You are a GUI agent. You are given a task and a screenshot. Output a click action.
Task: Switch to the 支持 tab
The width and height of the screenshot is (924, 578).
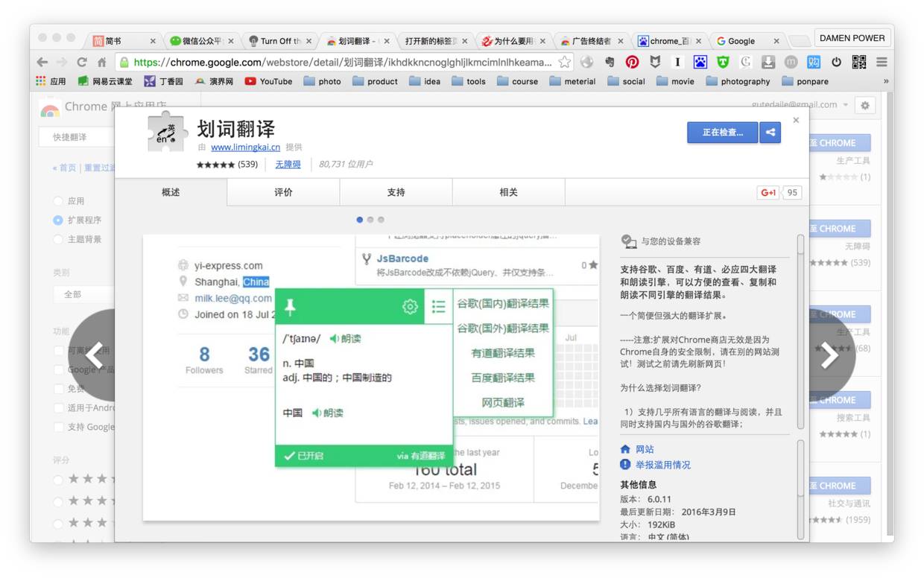(396, 192)
